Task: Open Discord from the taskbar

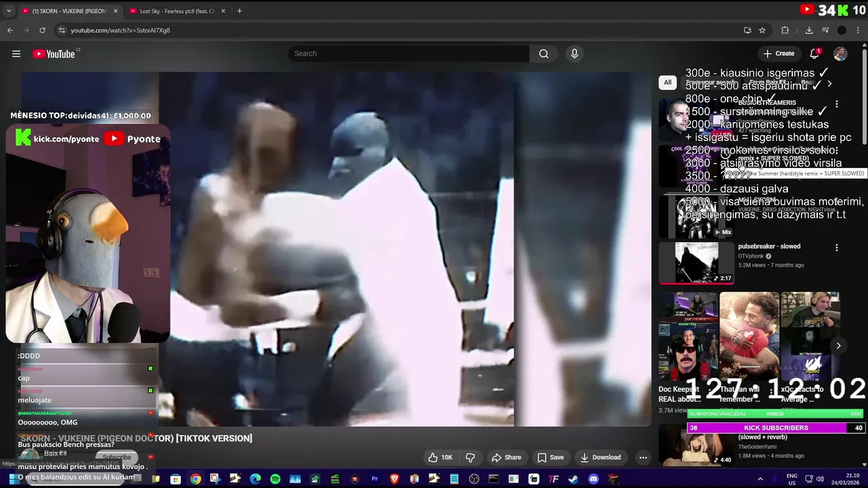Action: pos(593,479)
